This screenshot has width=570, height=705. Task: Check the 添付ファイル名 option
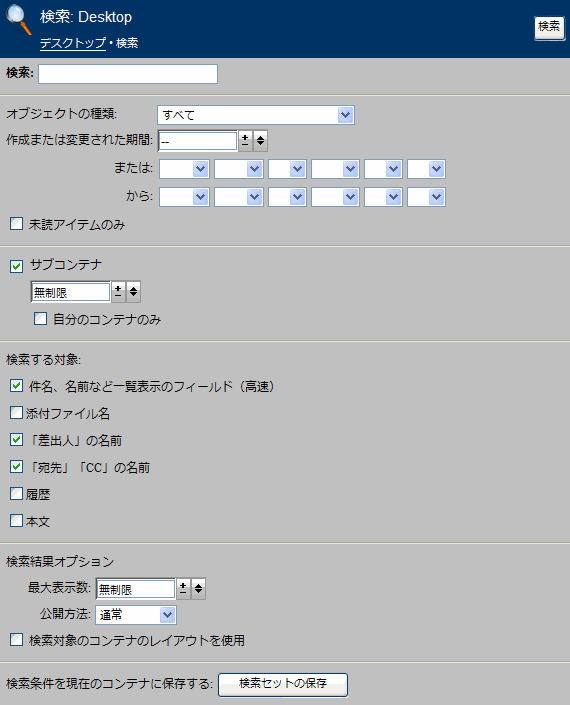point(17,413)
